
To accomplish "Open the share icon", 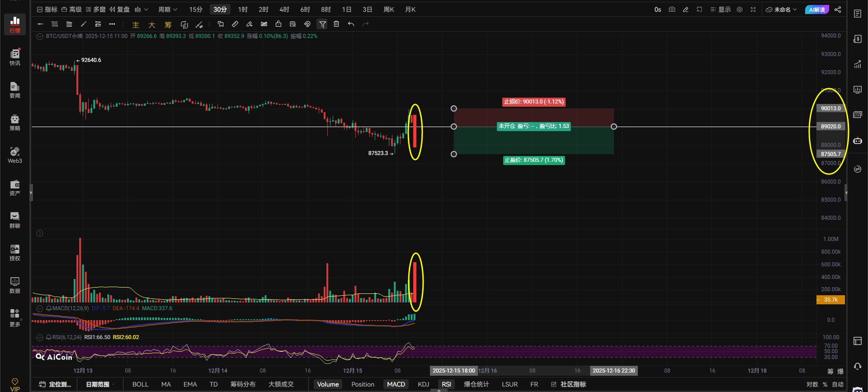I will pyautogui.click(x=838, y=9).
